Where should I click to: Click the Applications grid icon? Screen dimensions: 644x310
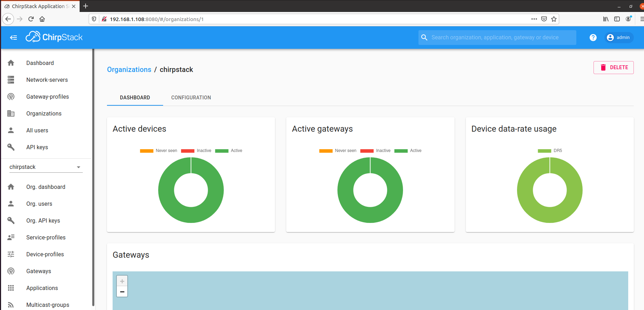click(11, 288)
